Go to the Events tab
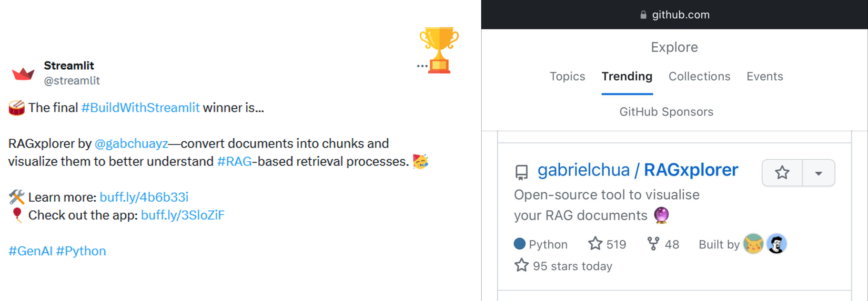This screenshot has width=868, height=301. (765, 76)
